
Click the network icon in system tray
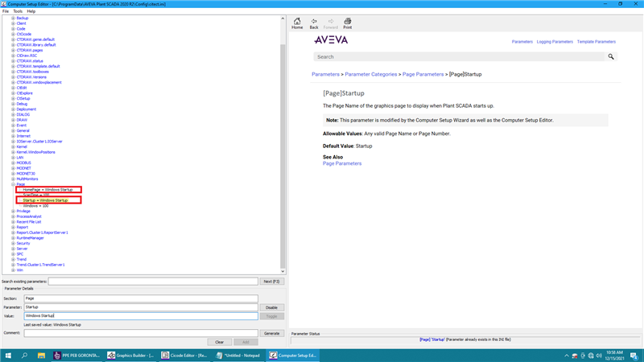tap(591, 356)
